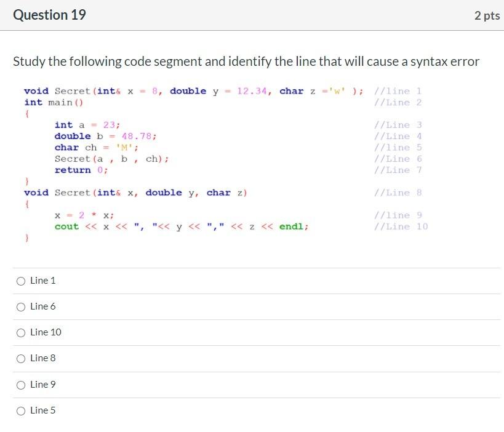504x432 pixels.
Task: Click the Line 10 answer label text
Action: tap(46, 332)
